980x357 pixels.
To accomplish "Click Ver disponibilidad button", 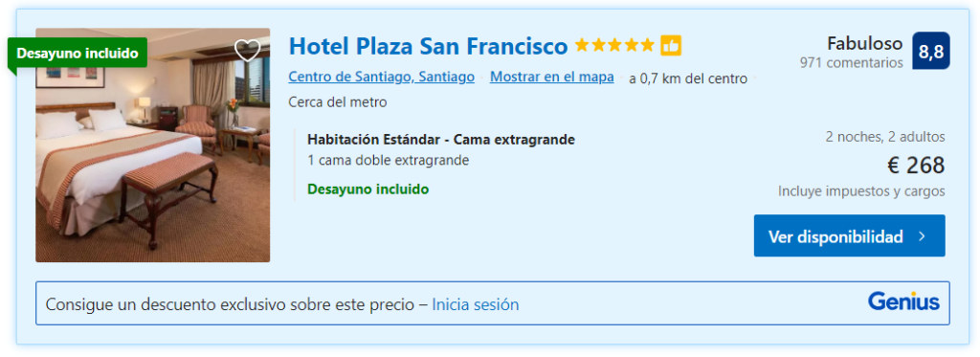I will tap(850, 235).
